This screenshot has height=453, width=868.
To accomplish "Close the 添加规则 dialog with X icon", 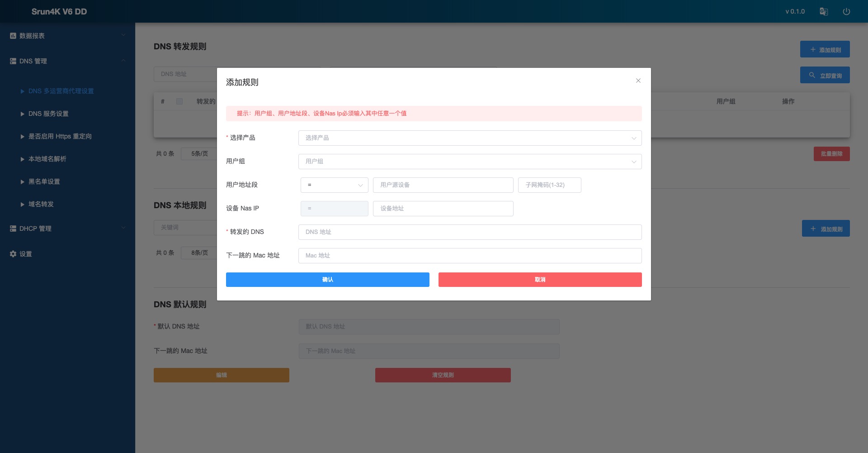I will 638,81.
